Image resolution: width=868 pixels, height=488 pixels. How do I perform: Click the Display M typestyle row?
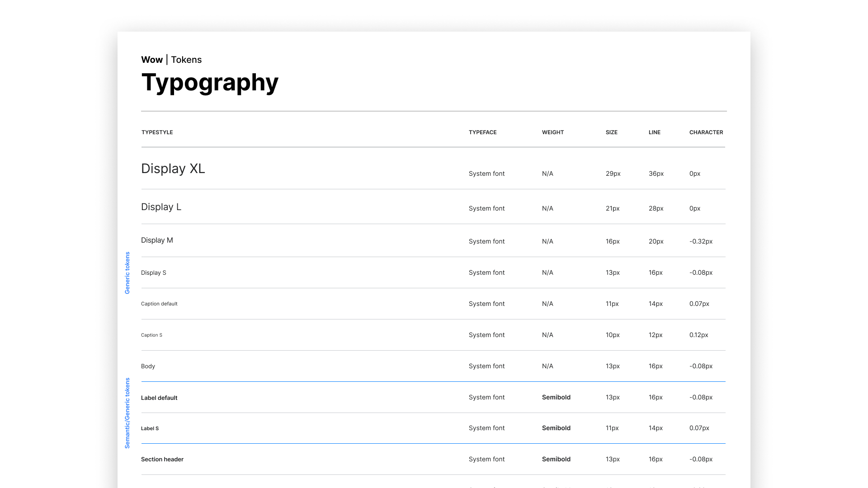[x=157, y=240]
